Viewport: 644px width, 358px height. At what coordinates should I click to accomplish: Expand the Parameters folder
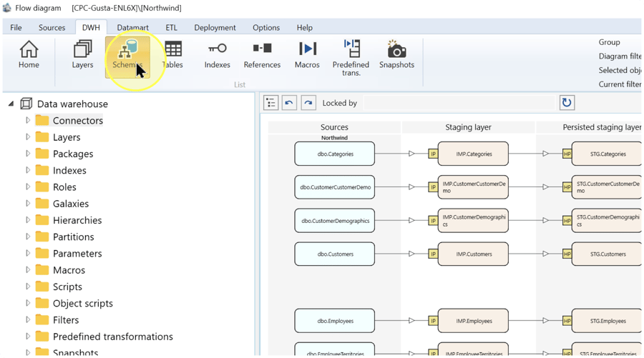27,253
